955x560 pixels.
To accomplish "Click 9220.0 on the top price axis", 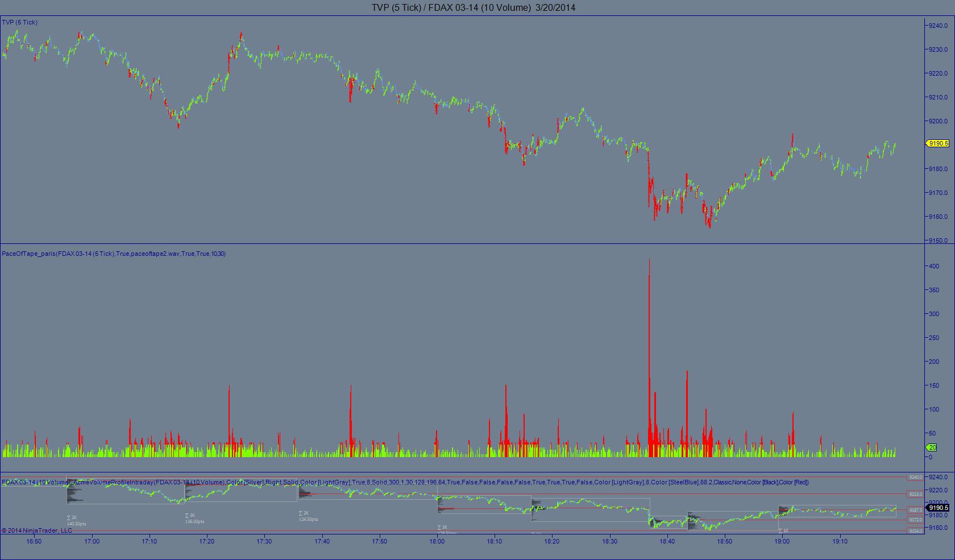I will [x=938, y=73].
